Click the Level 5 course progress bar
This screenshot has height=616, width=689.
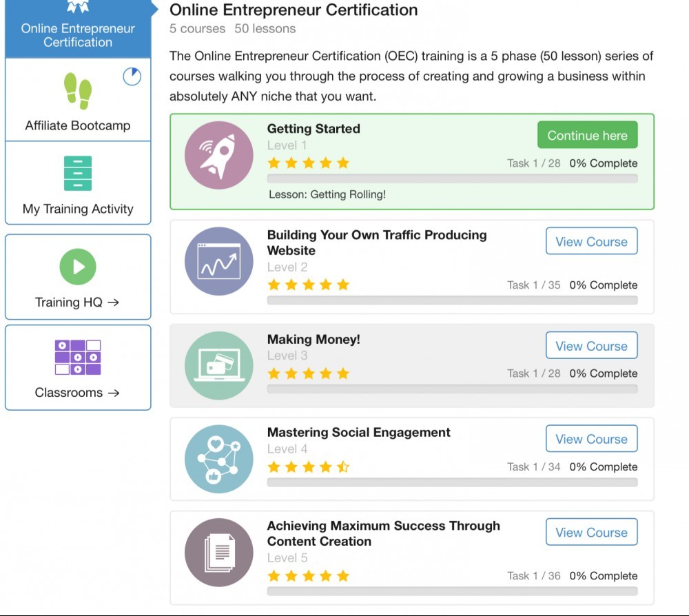point(452,591)
